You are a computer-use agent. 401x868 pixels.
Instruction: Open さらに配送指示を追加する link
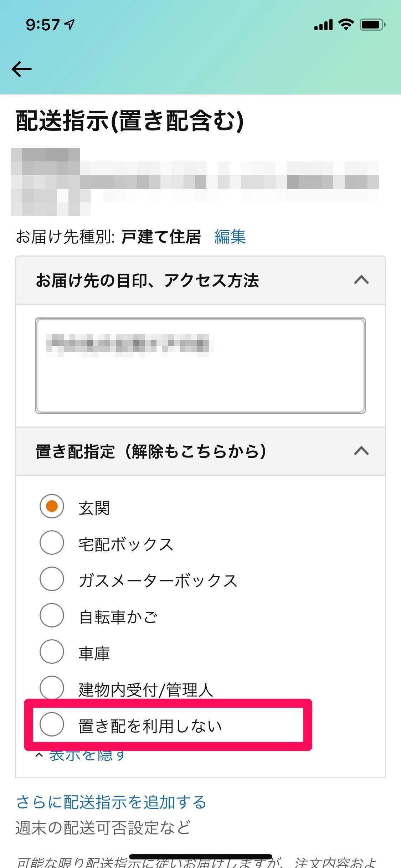[x=111, y=802]
